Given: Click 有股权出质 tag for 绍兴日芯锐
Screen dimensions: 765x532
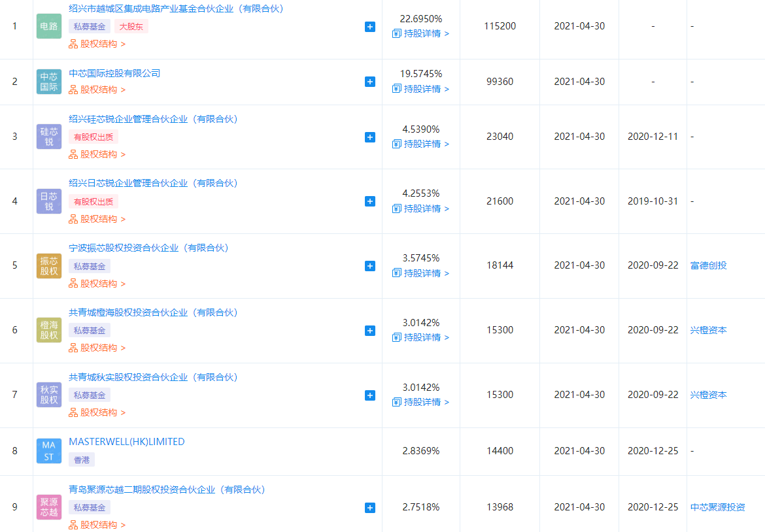Looking at the screenshot, I should pyautogui.click(x=93, y=201).
